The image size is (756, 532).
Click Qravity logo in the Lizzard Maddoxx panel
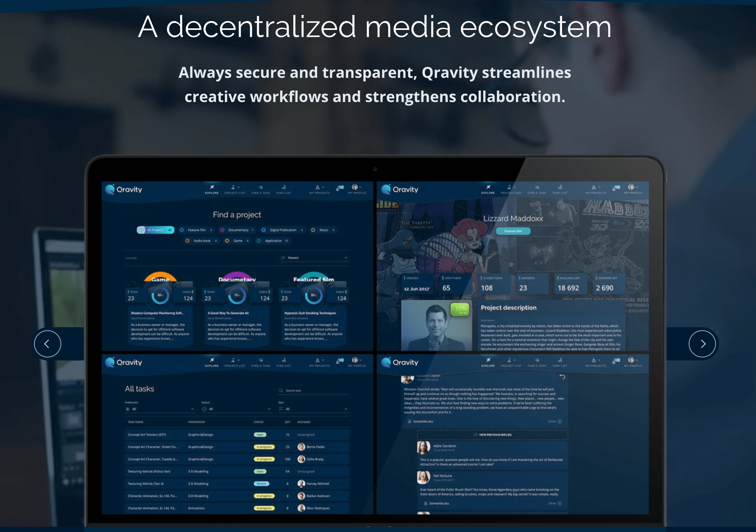coord(400,189)
